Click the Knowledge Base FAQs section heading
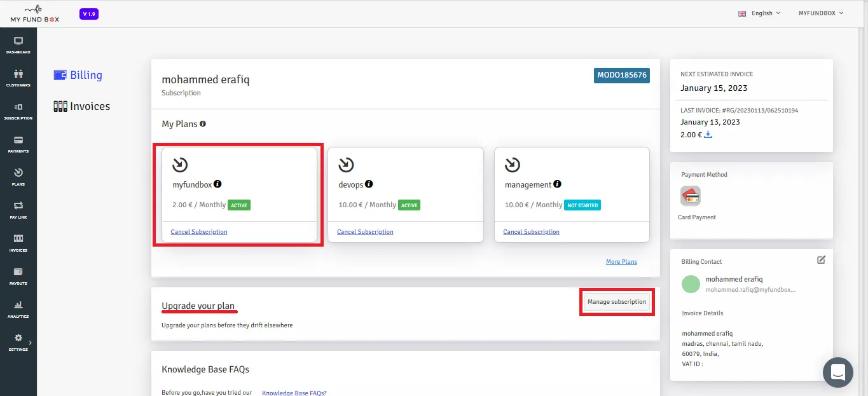Screen dimensions: 868x396 pyautogui.click(x=205, y=369)
